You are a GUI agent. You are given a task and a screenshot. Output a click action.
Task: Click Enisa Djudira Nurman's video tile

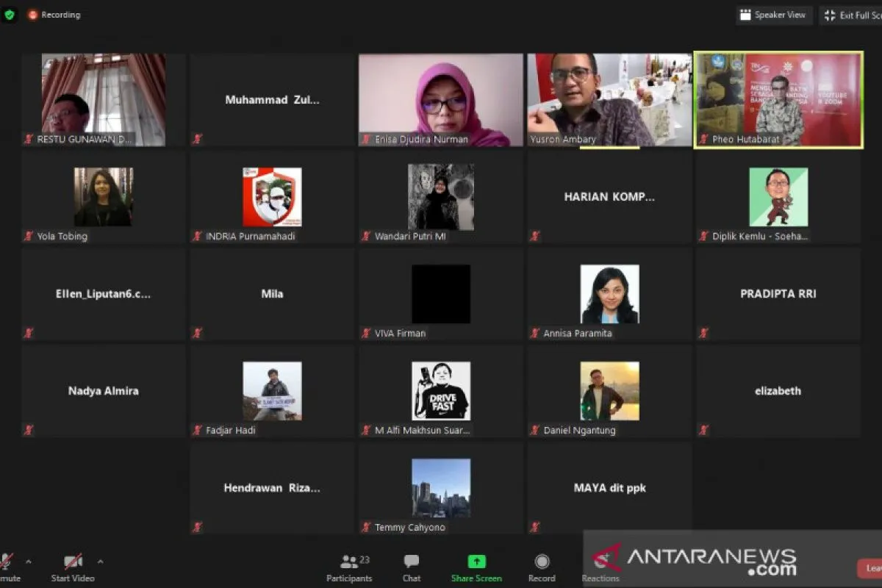point(441,99)
